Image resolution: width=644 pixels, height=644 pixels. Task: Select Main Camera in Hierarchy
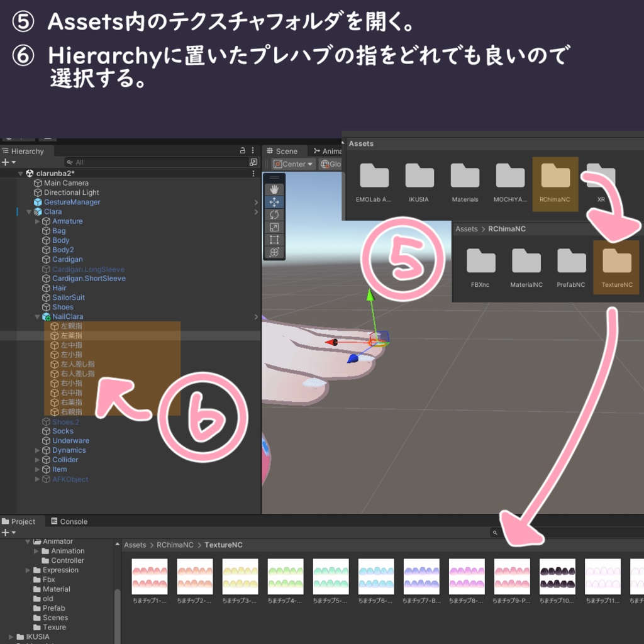(x=66, y=183)
